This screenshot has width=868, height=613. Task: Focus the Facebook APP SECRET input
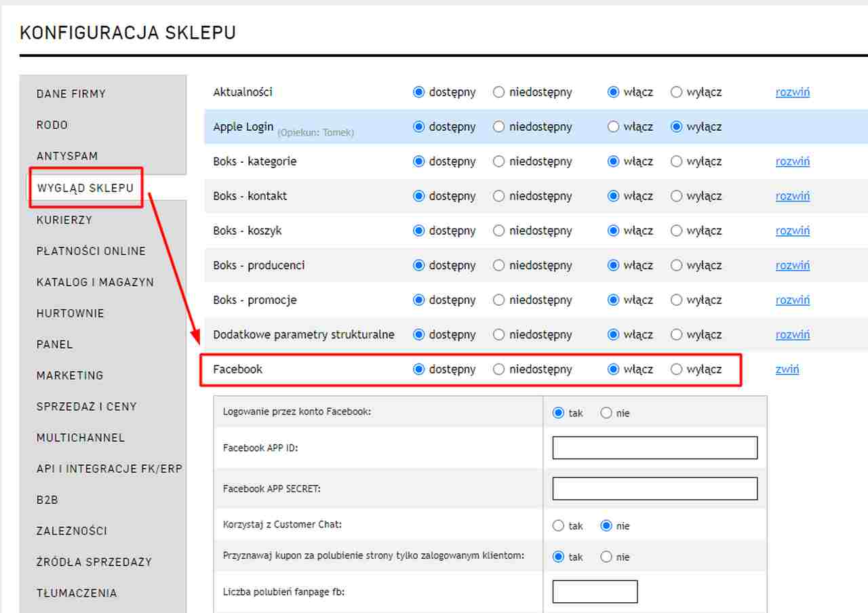[x=654, y=489]
